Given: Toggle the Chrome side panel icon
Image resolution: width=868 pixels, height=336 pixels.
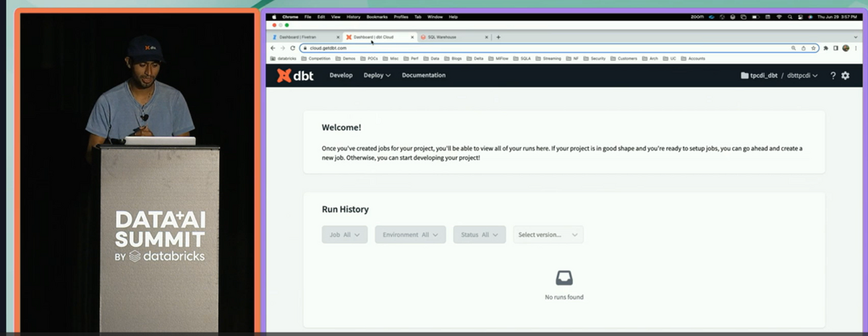Looking at the screenshot, I should point(835,48).
